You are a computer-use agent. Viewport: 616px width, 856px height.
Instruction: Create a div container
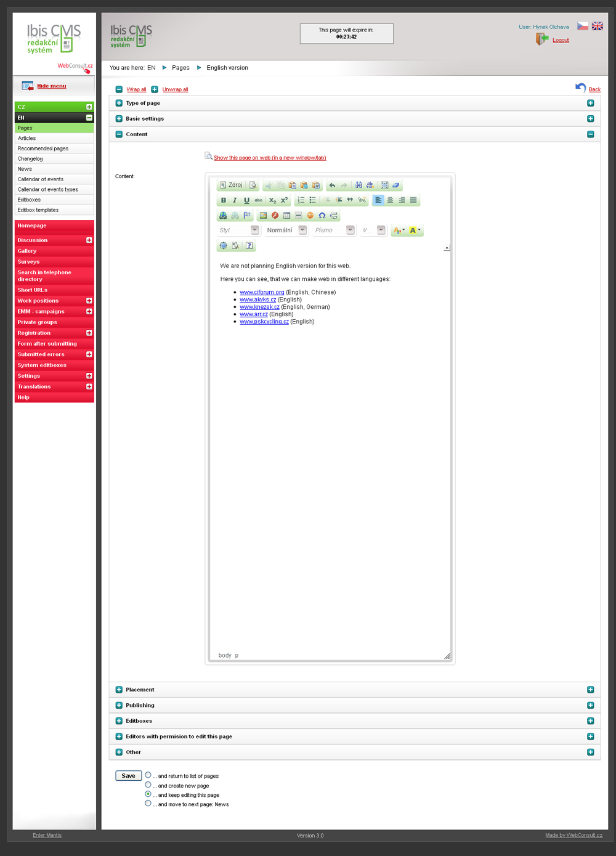(x=362, y=200)
